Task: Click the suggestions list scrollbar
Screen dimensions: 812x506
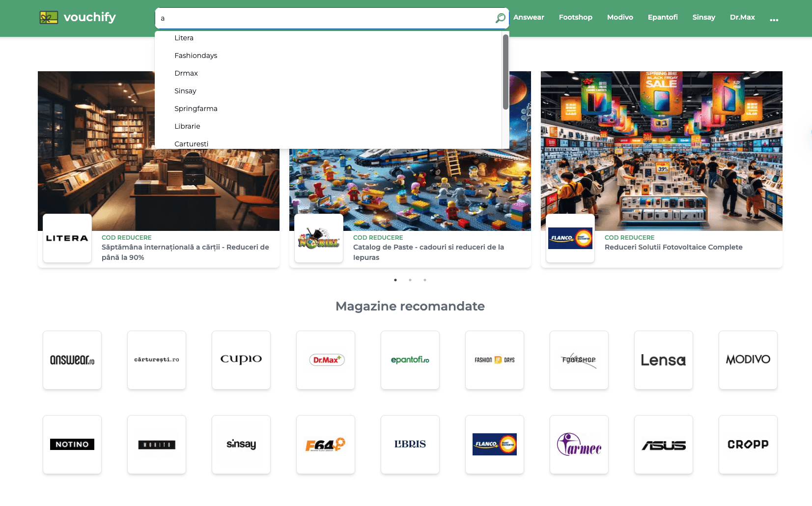Action: (505, 72)
